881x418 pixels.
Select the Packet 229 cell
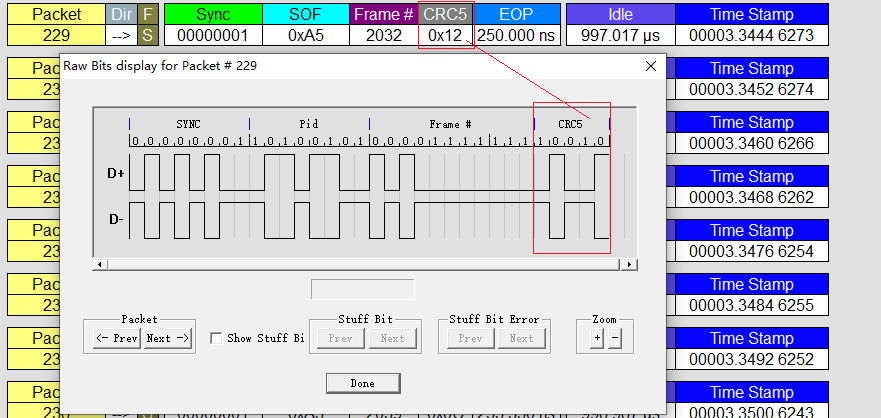coord(56,35)
